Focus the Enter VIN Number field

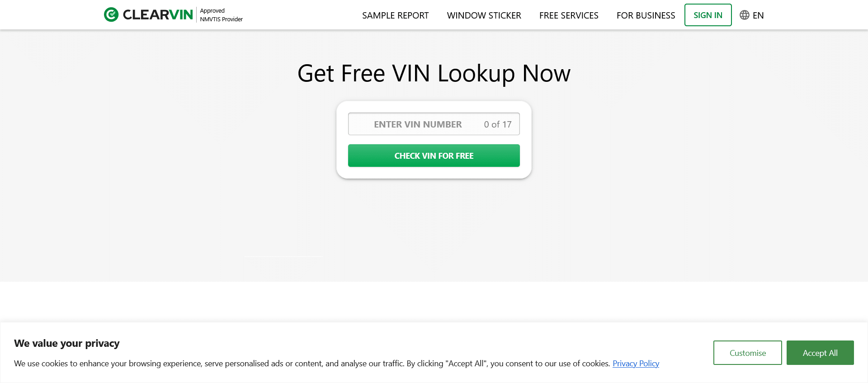418,124
